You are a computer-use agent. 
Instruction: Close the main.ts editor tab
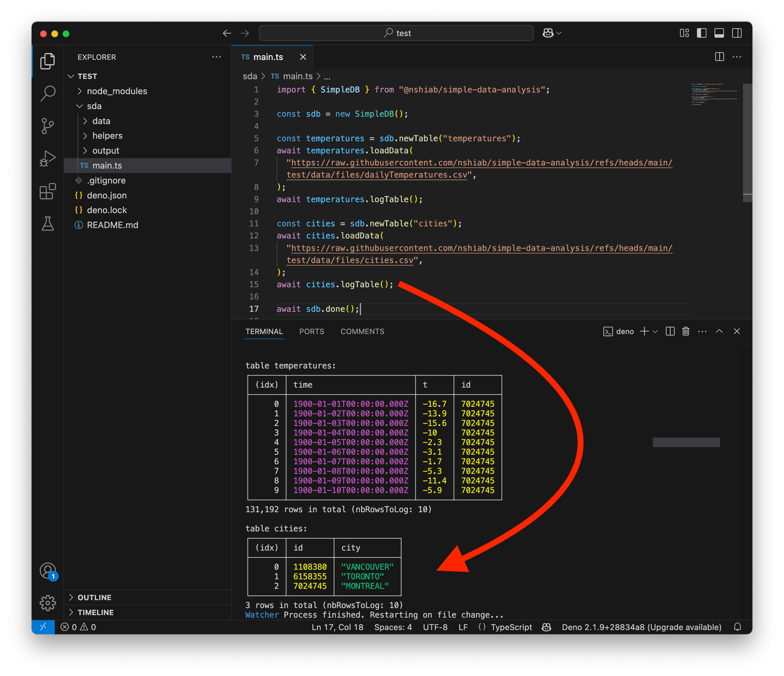(303, 57)
